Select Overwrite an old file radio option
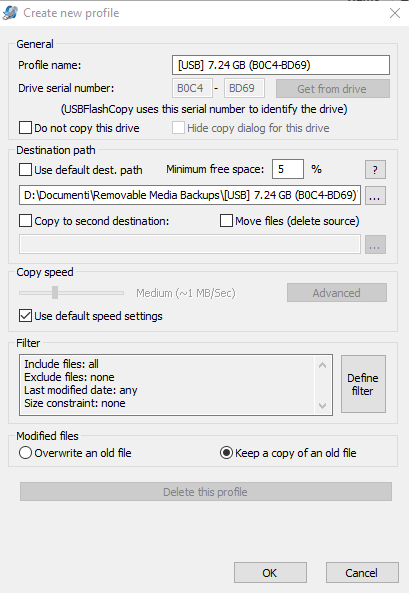This screenshot has height=593, width=409. point(25,453)
